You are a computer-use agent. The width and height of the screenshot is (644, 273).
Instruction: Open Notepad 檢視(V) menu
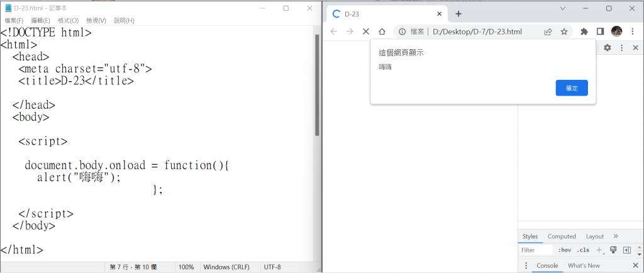[x=96, y=21]
